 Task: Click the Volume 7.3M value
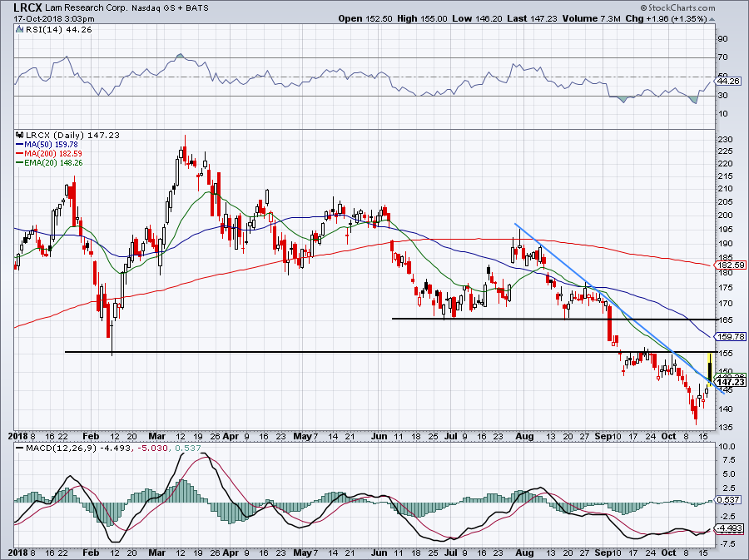(592, 18)
